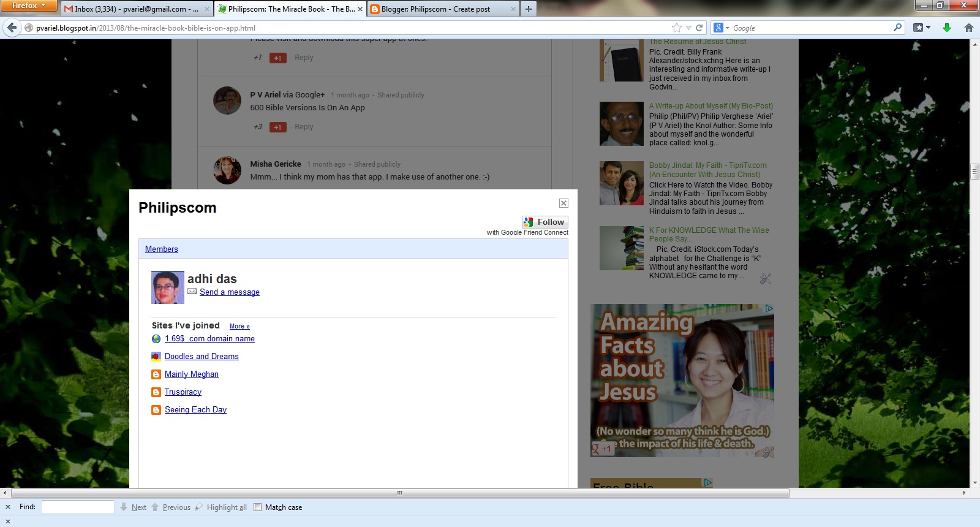Open the 1.69$ .com domain name link

209,339
